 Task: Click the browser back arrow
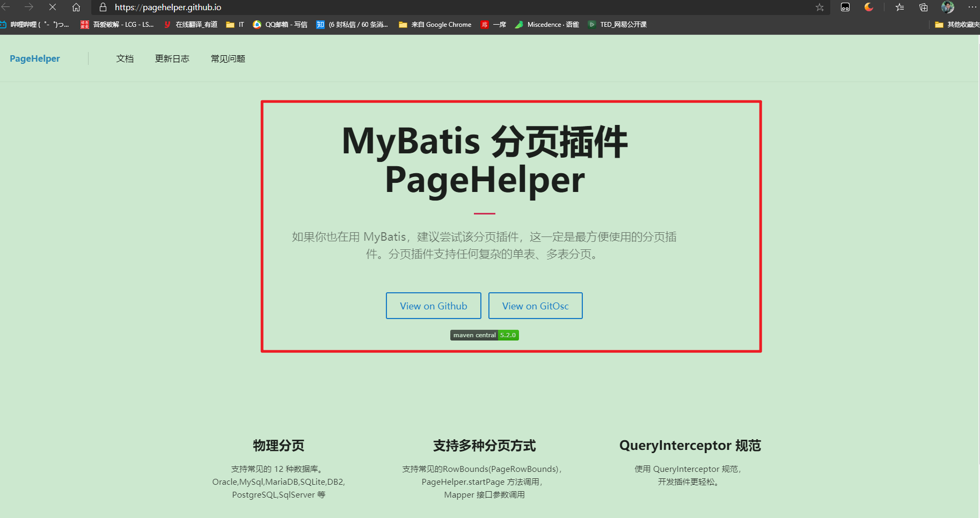point(6,7)
